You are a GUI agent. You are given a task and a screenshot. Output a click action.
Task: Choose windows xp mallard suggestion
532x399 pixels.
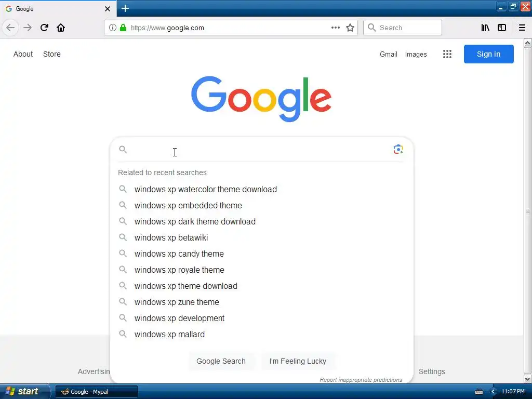click(262, 334)
